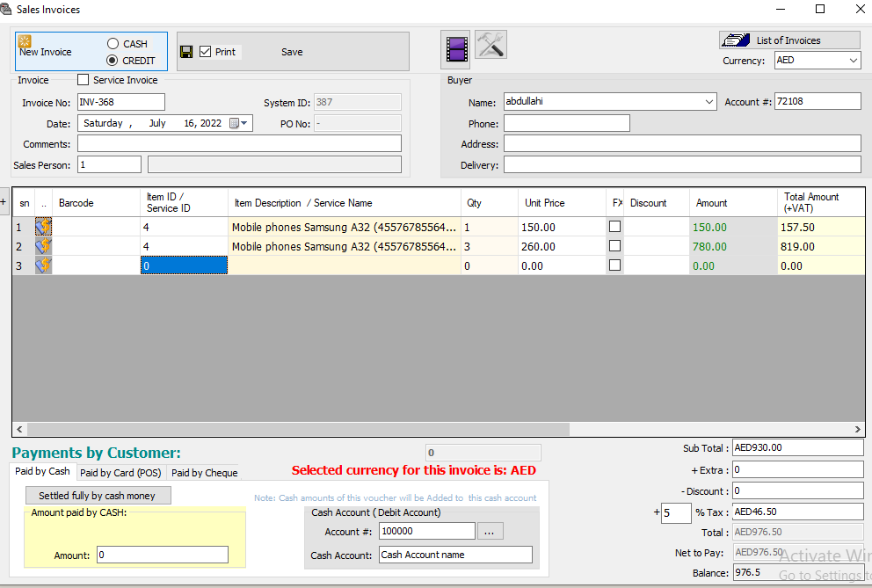Viewport: 872px width, 588px height.
Task: Open the Currency dropdown
Action: tap(852, 60)
